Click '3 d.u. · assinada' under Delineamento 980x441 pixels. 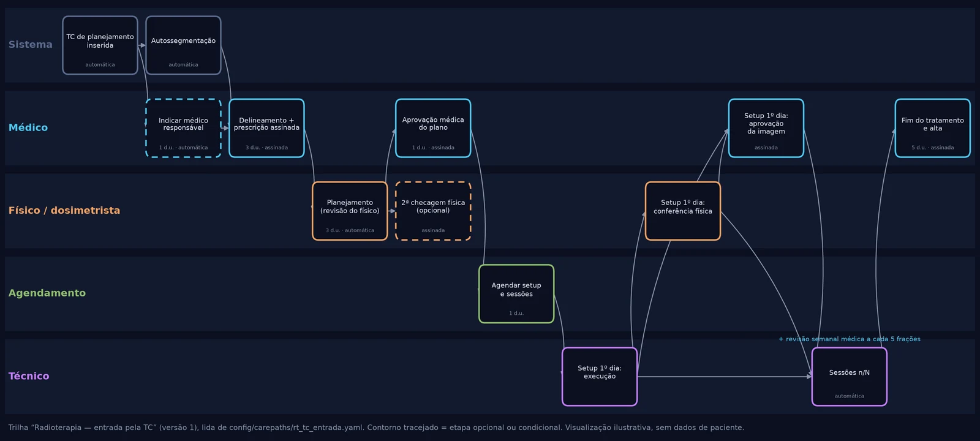coord(266,148)
